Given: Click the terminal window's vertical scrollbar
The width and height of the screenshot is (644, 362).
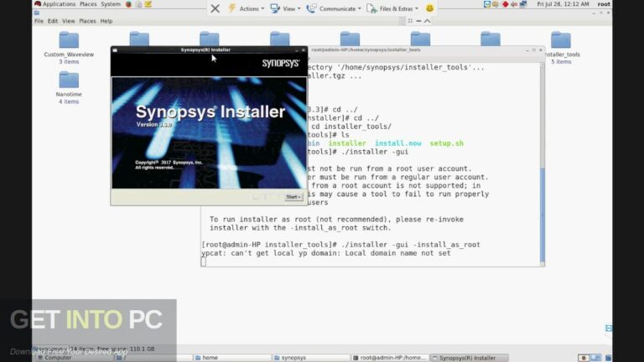Looking at the screenshot, I should click(543, 164).
